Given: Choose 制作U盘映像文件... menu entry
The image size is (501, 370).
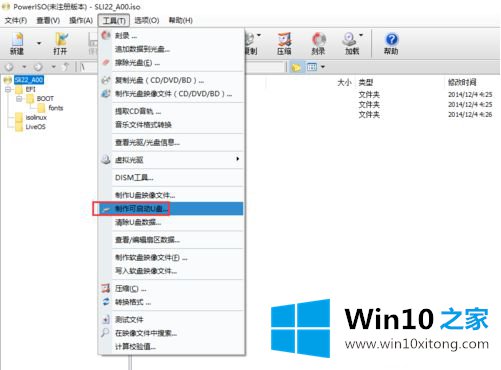Looking at the screenshot, I should tap(171, 195).
